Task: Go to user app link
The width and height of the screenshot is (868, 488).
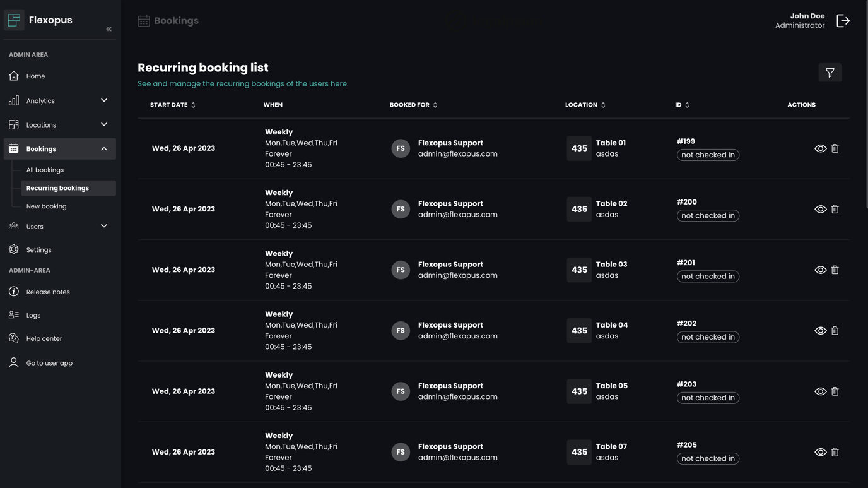Action: pos(49,363)
